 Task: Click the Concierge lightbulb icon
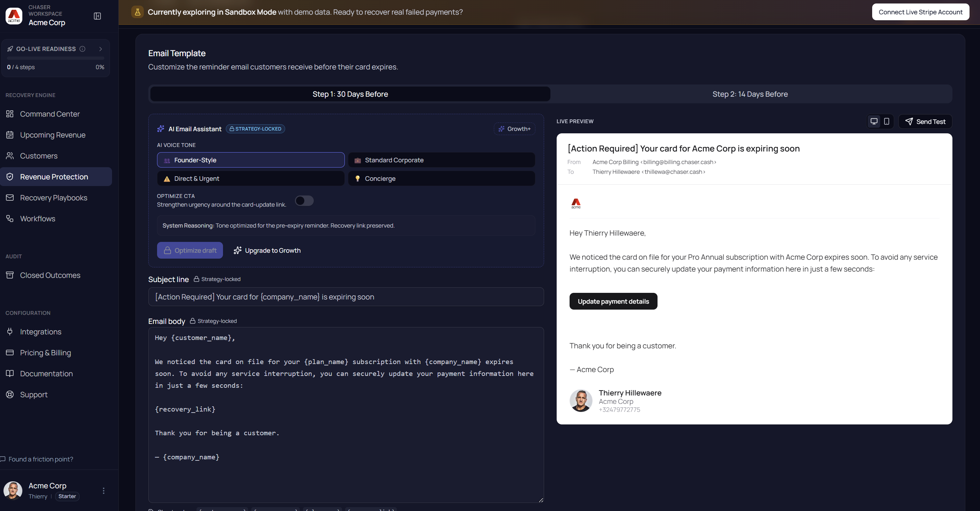[x=358, y=178]
